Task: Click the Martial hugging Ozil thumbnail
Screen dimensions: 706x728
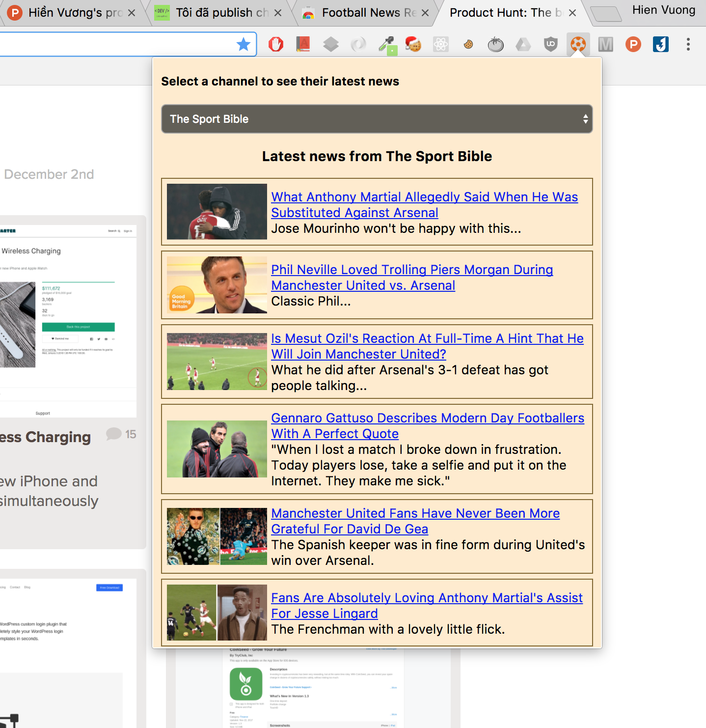Action: pos(217,212)
